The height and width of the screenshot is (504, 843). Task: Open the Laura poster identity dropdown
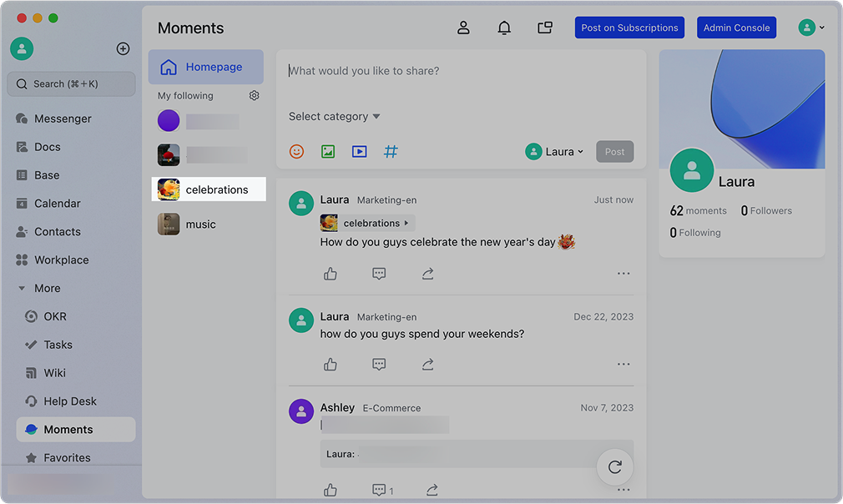[x=555, y=152]
